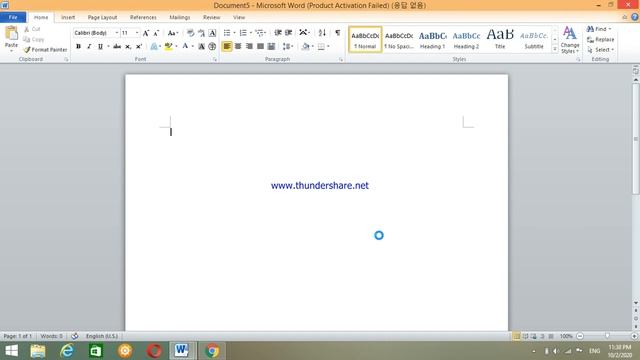Toggle Bold formatting
Image resolution: width=640 pixels, height=360 pixels.
pos(78,47)
